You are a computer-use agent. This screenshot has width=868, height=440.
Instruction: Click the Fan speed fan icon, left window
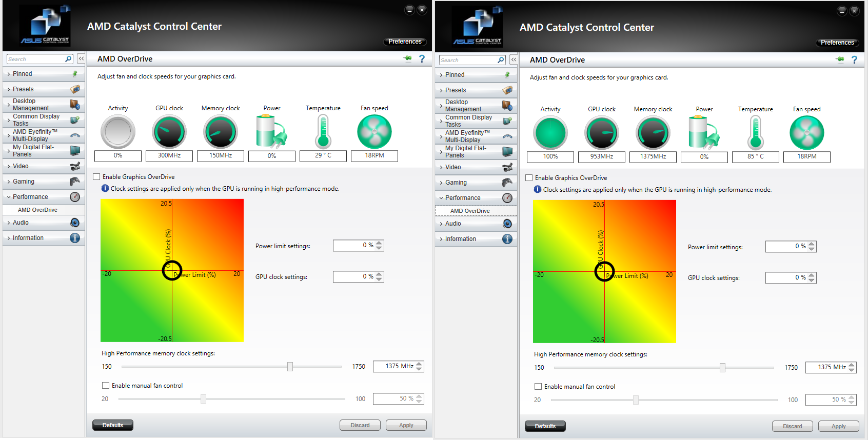(374, 132)
